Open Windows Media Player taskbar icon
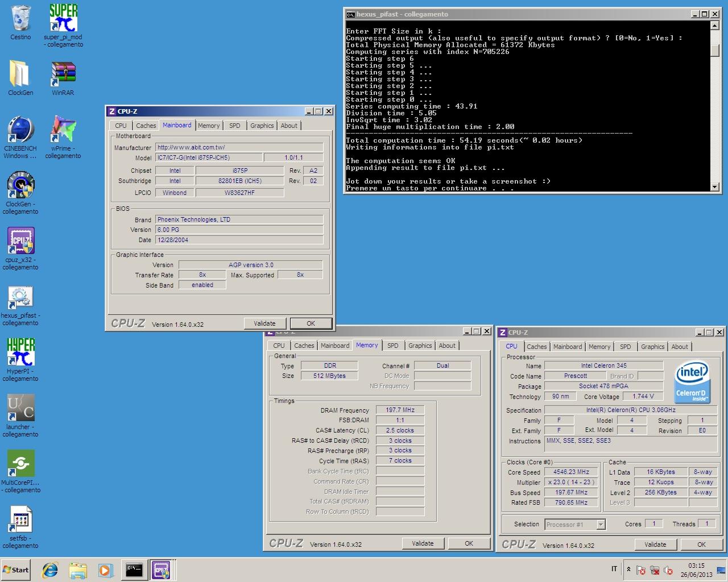Image resolution: width=728 pixels, height=582 pixels. (x=105, y=569)
